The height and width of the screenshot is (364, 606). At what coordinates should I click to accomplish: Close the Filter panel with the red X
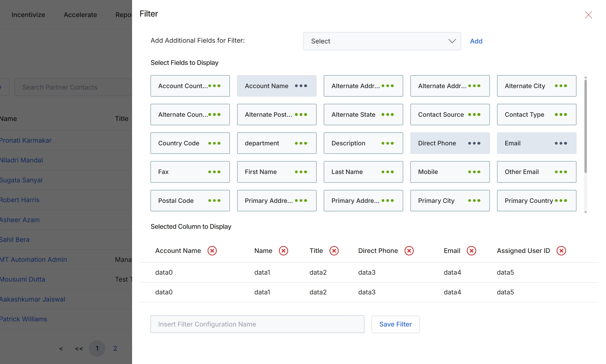click(588, 15)
